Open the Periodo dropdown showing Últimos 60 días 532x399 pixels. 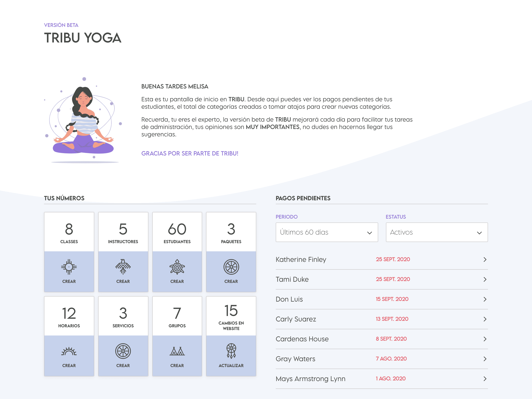click(327, 232)
